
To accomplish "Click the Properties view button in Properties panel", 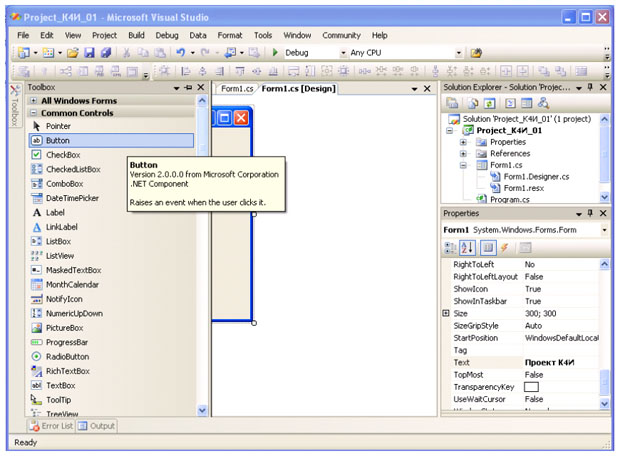I will click(x=488, y=248).
